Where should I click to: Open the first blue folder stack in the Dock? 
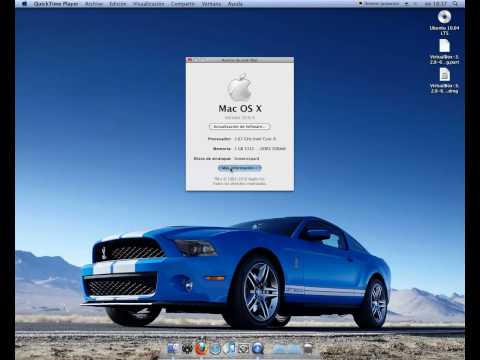pos(279,349)
